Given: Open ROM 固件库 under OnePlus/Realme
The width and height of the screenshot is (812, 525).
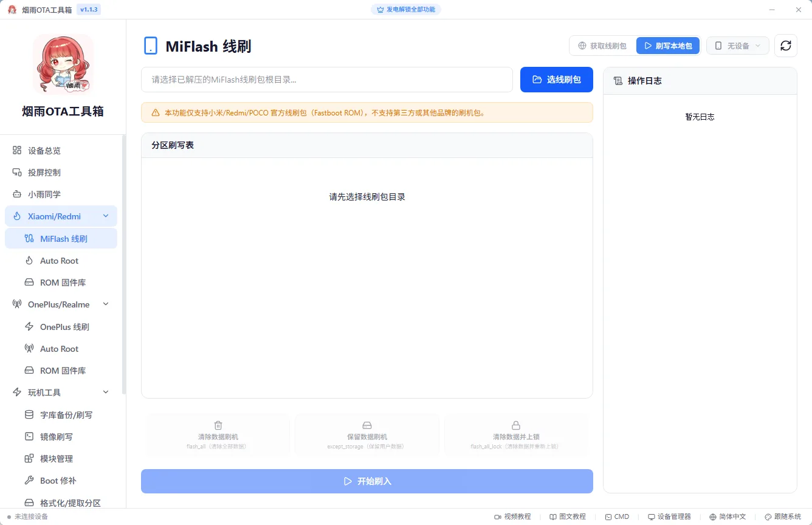Looking at the screenshot, I should [61, 371].
